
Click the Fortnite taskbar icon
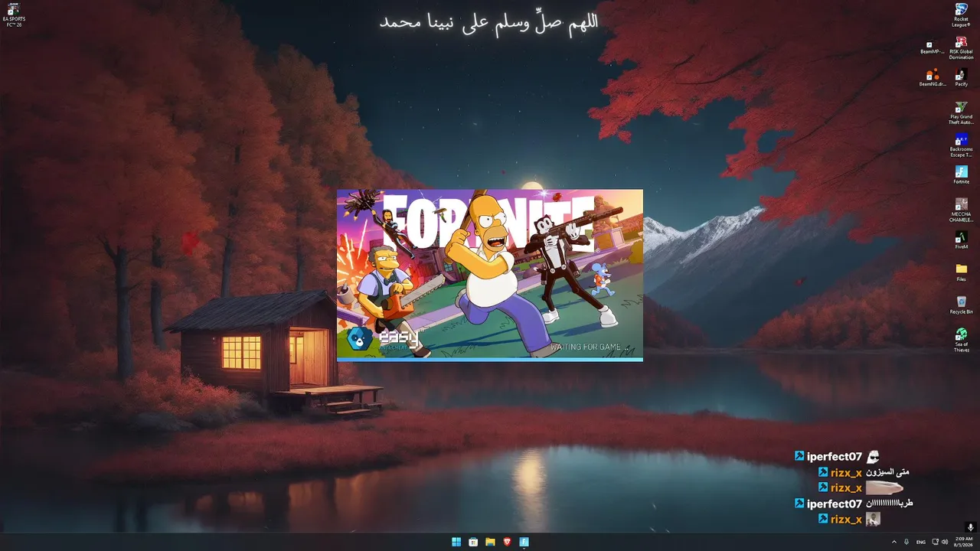tap(524, 542)
